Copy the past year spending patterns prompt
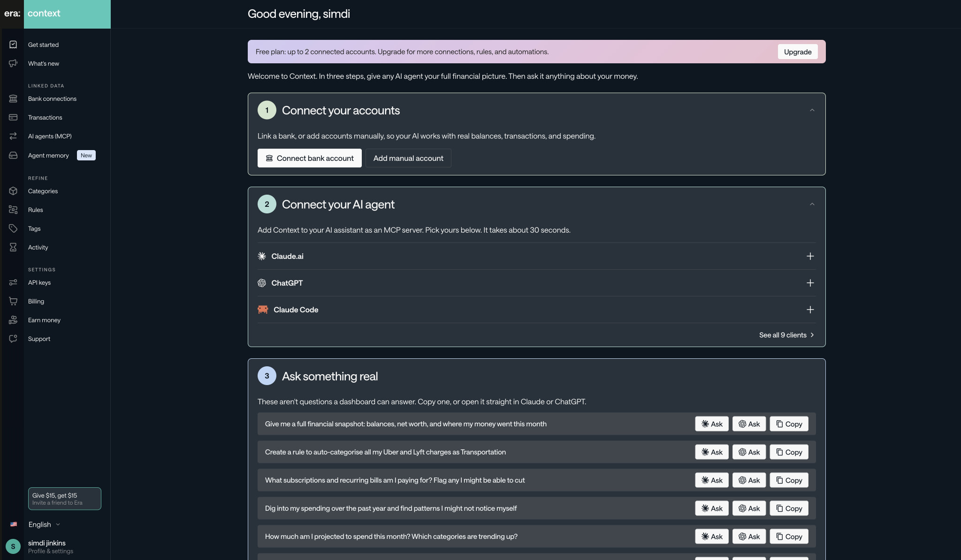 tap(789, 508)
